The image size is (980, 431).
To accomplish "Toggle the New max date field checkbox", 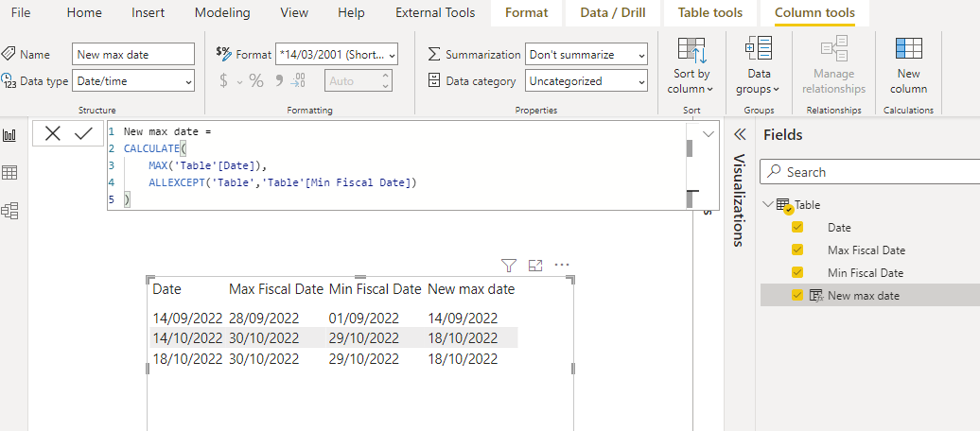I will click(796, 296).
